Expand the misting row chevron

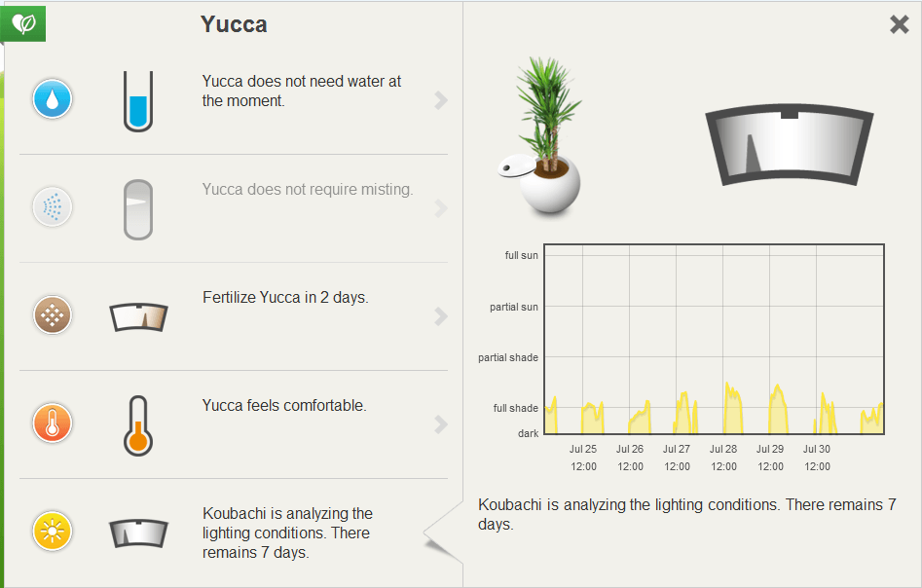[x=441, y=208]
